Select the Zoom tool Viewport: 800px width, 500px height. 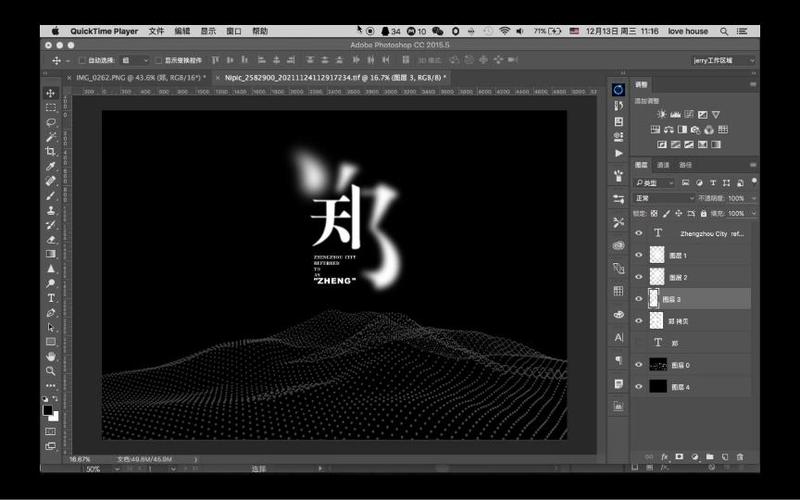click(x=51, y=371)
